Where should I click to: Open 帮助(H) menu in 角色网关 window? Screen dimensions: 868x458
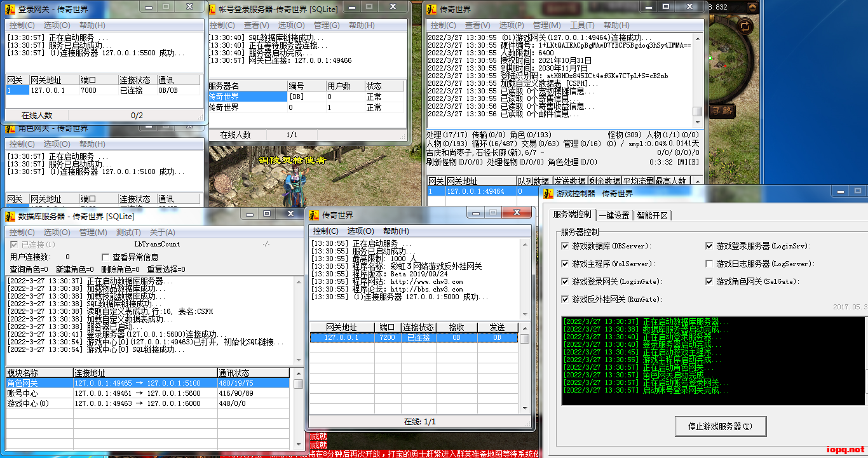[x=92, y=144]
